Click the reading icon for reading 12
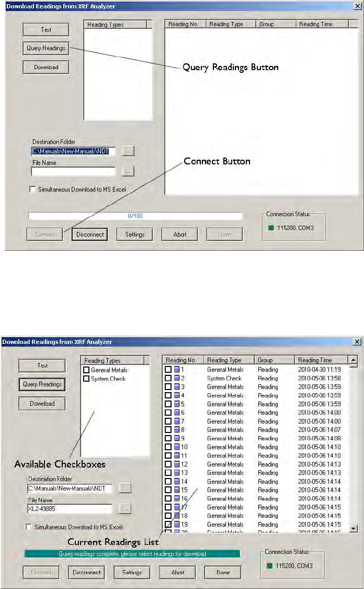The width and height of the screenshot is (364, 589). pos(177,464)
